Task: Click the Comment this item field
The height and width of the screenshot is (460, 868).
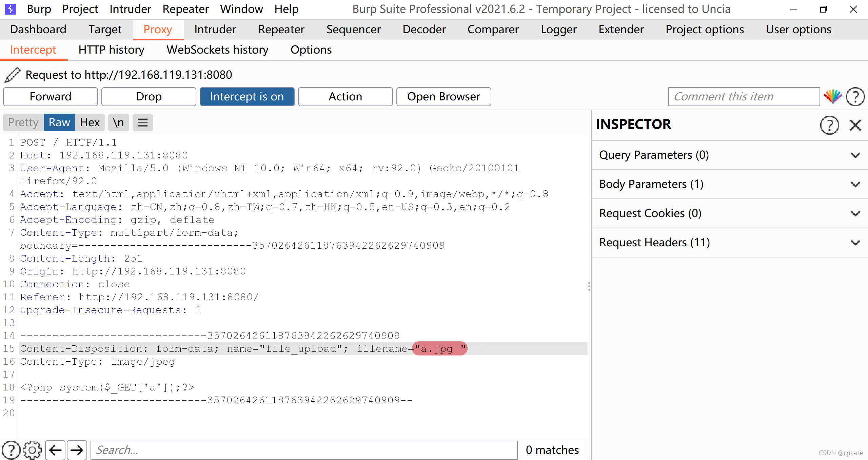Action: (744, 97)
